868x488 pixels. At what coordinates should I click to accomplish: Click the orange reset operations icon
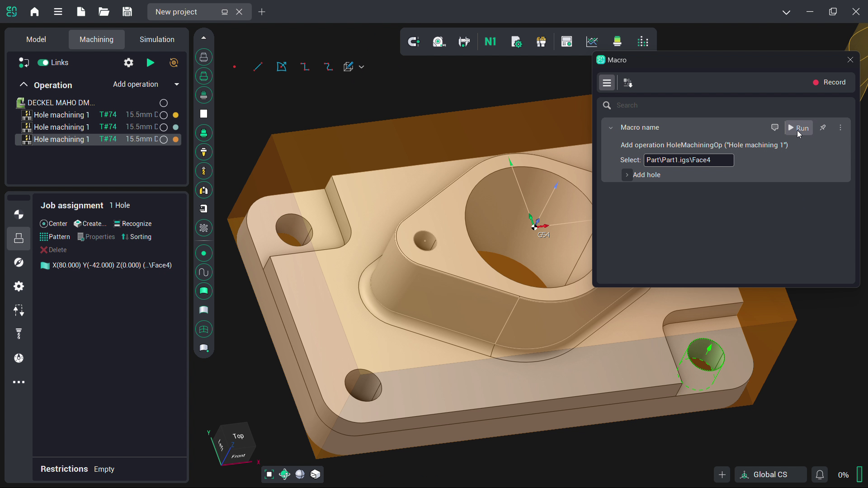pos(174,62)
